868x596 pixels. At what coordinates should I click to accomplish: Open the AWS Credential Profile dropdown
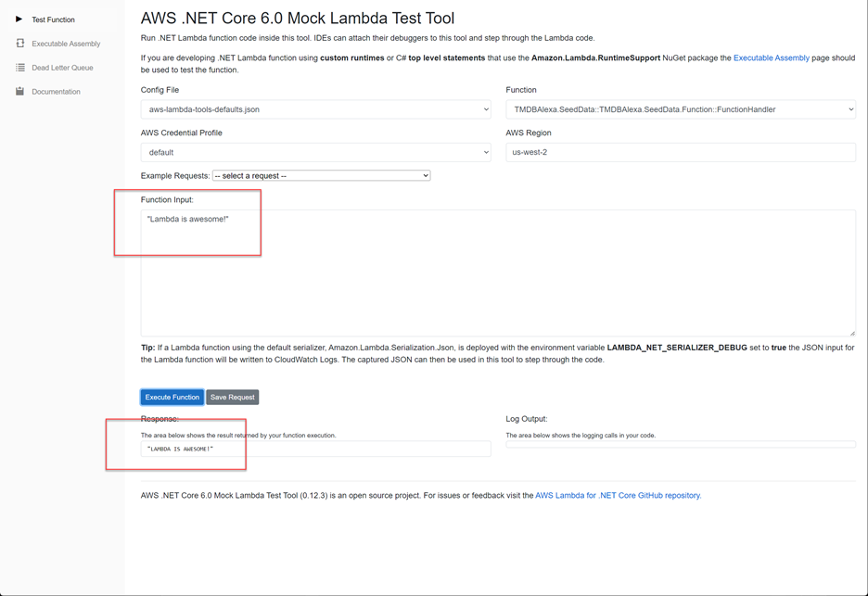[316, 152]
